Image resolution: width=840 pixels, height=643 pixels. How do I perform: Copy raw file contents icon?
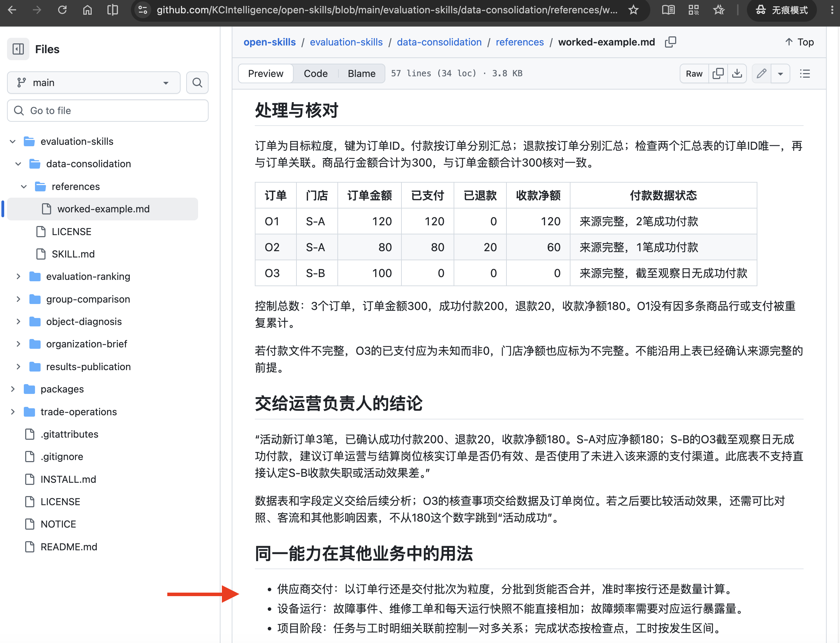pyautogui.click(x=718, y=73)
